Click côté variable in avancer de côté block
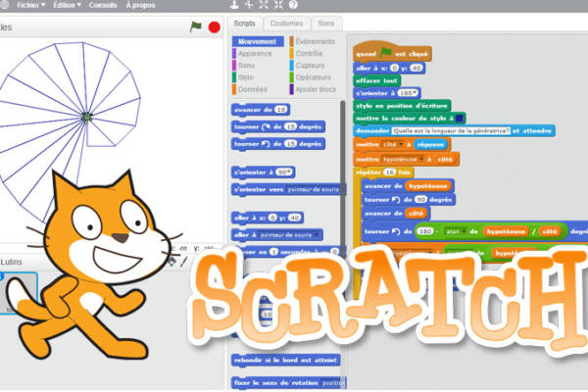This screenshot has width=588, height=392. [416, 214]
